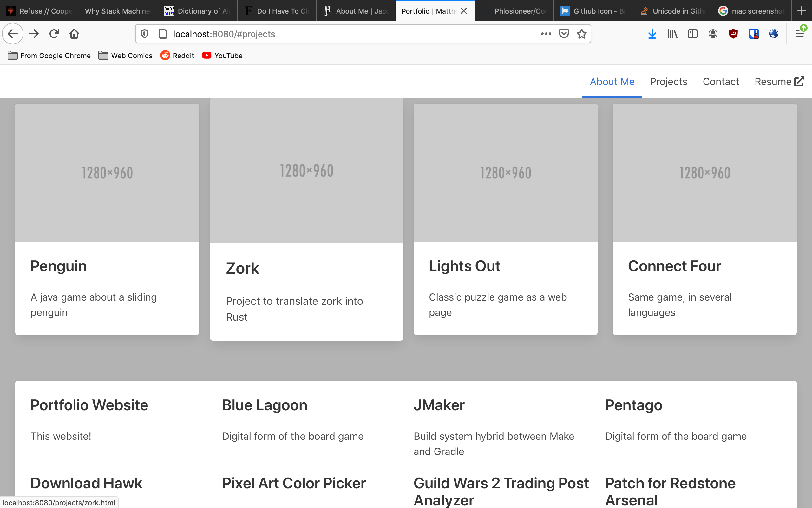This screenshot has height=508, width=812.
Task: Open the Download Hawk project
Action: point(86,483)
